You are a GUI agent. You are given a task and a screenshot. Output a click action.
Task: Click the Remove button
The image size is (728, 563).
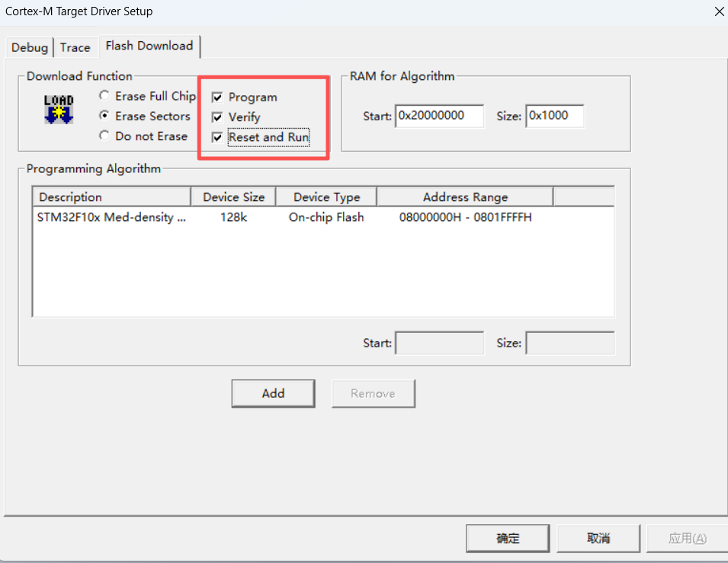[x=373, y=394]
